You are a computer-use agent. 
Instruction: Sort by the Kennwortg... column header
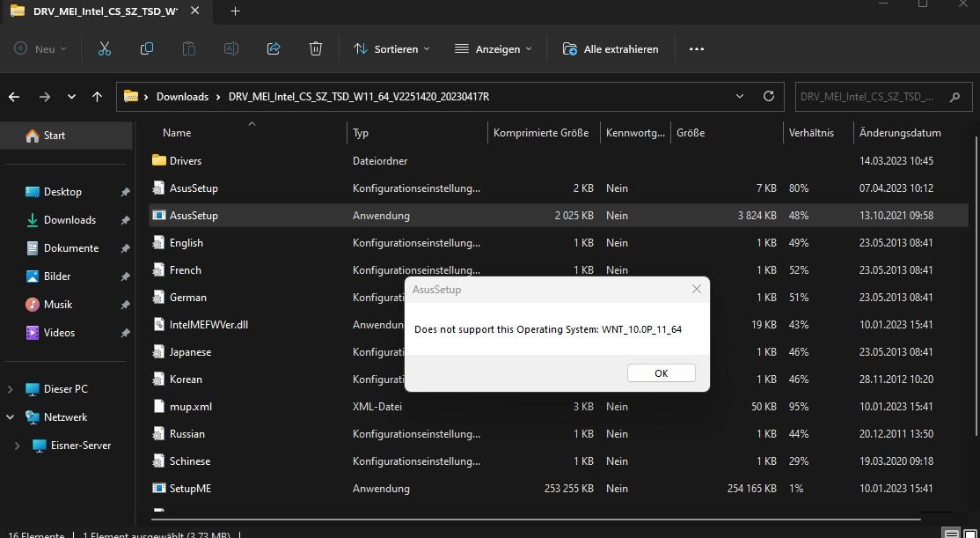pos(636,133)
